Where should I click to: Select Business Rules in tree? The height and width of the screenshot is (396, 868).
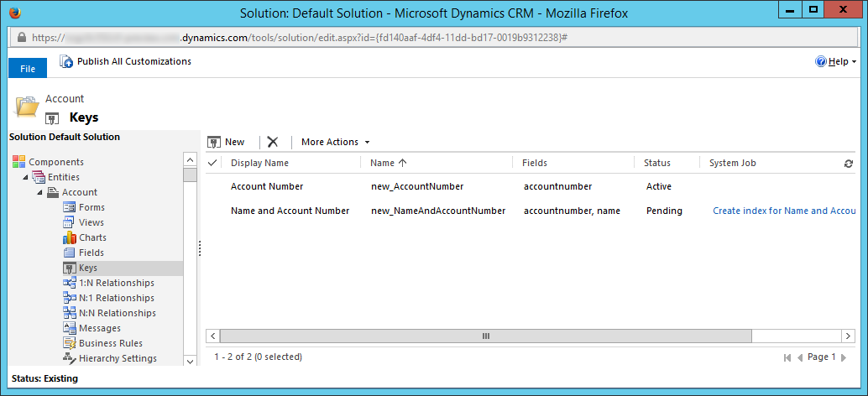pos(111,343)
